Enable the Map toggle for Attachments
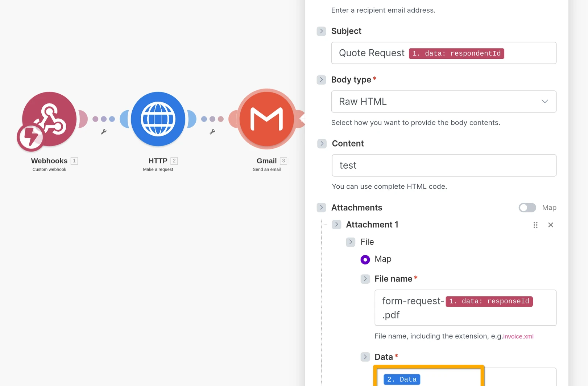Viewport: 588px width, 386px height. (x=527, y=208)
